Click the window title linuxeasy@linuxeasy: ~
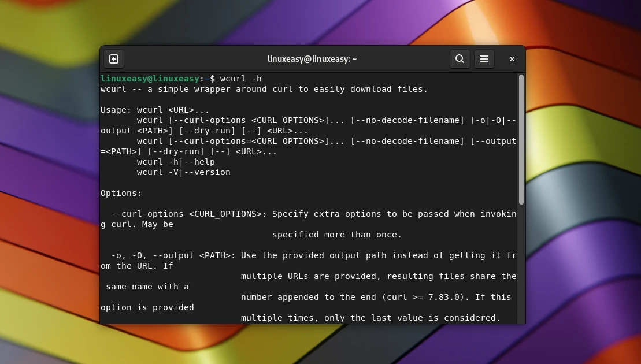Screen dimensions: 641x364 pos(312,59)
